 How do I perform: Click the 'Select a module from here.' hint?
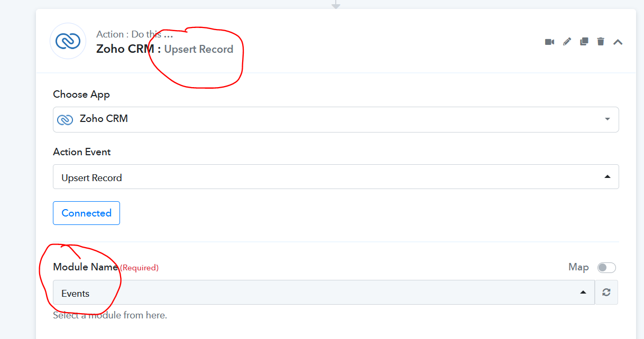tap(110, 316)
